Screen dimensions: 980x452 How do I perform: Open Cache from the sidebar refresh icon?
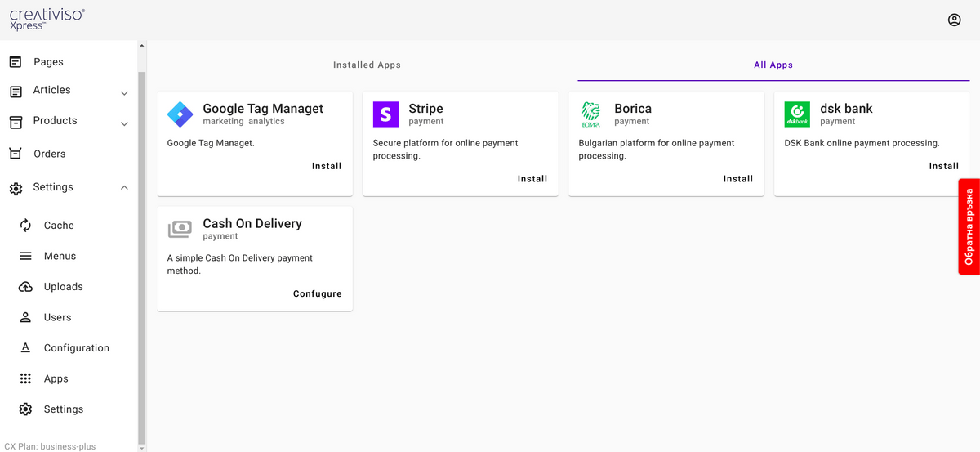pos(26,226)
